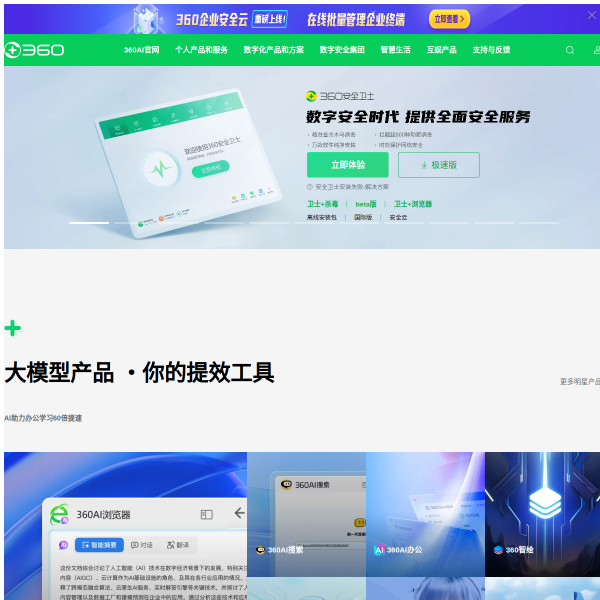Open the 数字安全集团 menu
Image resolution: width=600 pixels, height=600 pixels.
click(342, 50)
